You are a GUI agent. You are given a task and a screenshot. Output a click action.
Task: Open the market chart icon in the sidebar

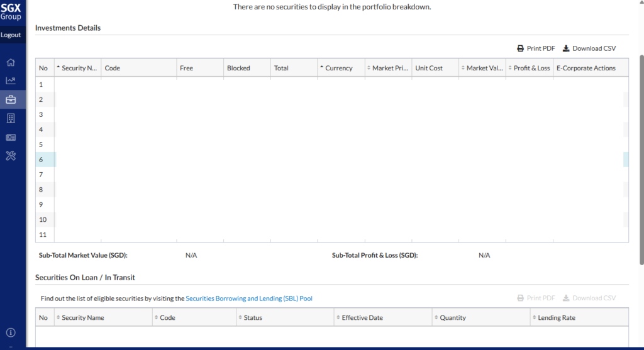tap(11, 80)
